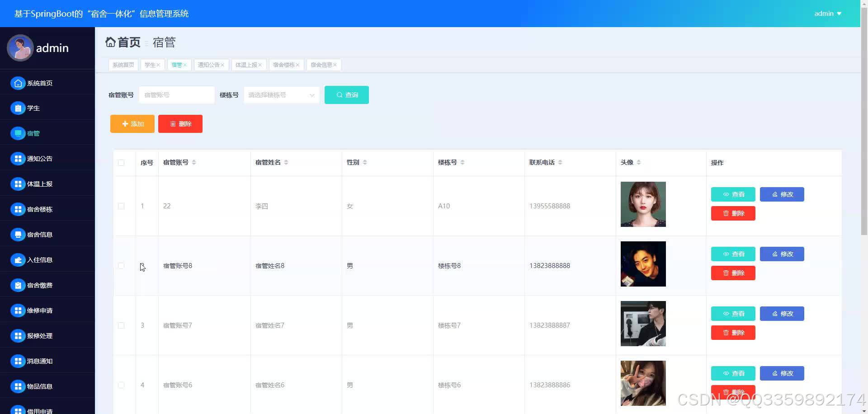Click the 入住信息 sidebar icon
The height and width of the screenshot is (414, 868).
point(18,260)
